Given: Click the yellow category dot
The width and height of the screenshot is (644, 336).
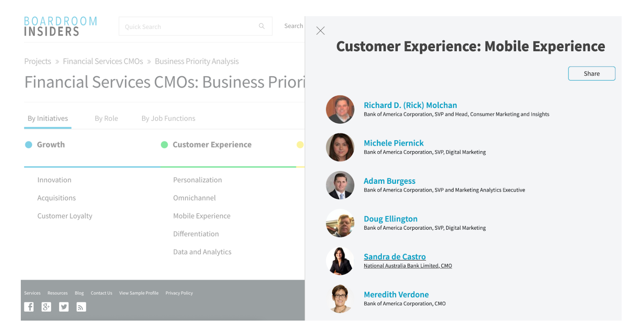Looking at the screenshot, I should (300, 145).
